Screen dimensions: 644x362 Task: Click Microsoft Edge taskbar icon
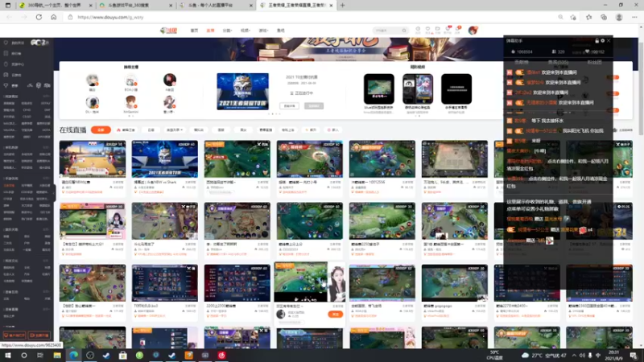73,356
